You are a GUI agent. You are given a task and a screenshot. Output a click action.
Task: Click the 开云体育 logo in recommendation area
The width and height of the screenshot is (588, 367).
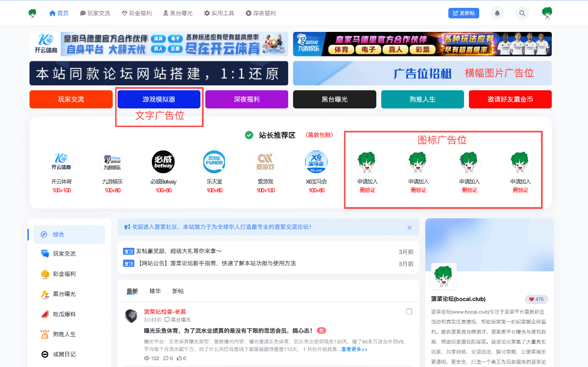coord(62,162)
